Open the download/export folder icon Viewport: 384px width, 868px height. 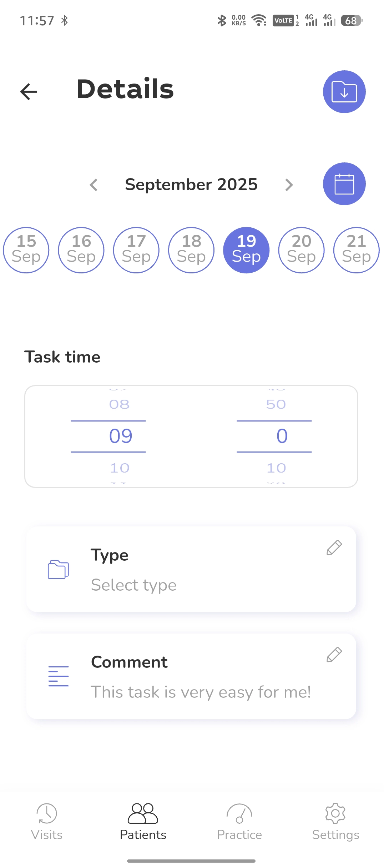point(344,91)
